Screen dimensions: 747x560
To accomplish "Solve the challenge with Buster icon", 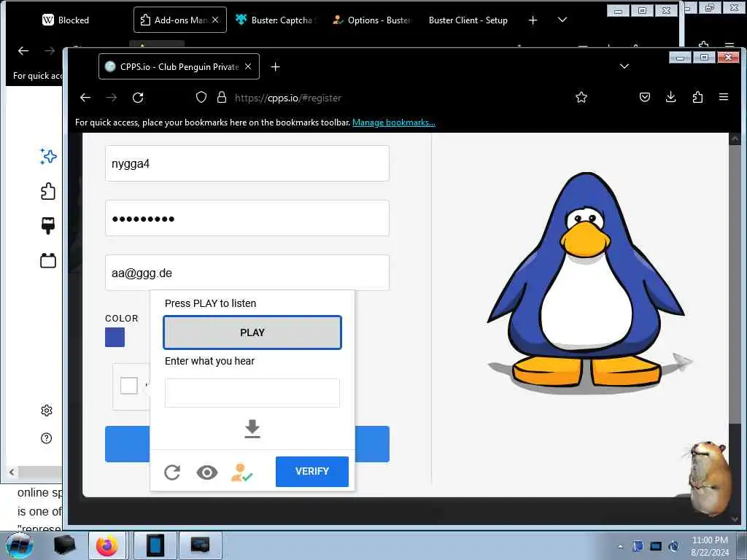I will 241,472.
